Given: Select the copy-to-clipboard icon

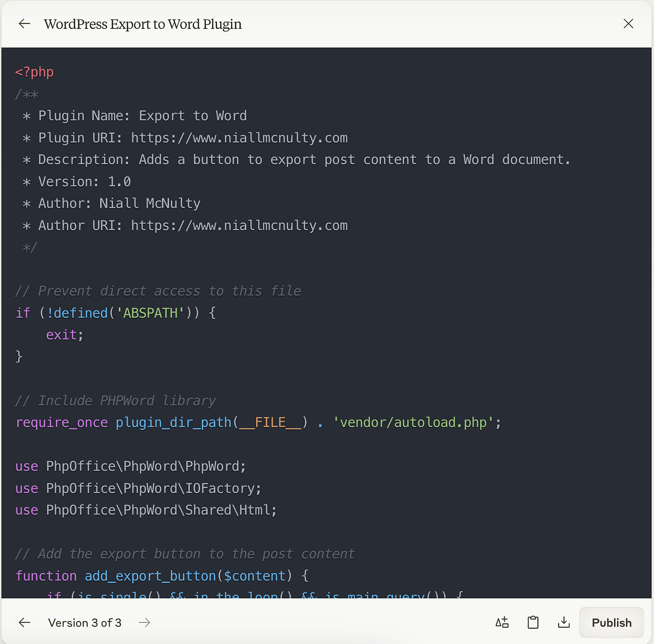Looking at the screenshot, I should (x=532, y=622).
